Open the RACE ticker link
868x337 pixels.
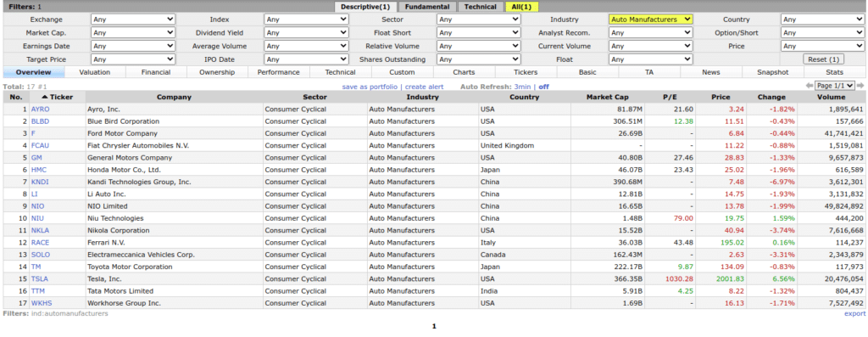click(40, 242)
